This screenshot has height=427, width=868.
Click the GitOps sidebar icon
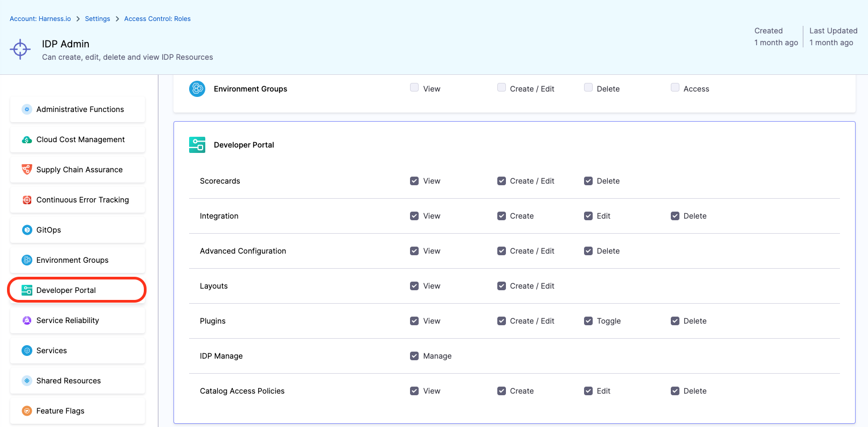coord(27,230)
